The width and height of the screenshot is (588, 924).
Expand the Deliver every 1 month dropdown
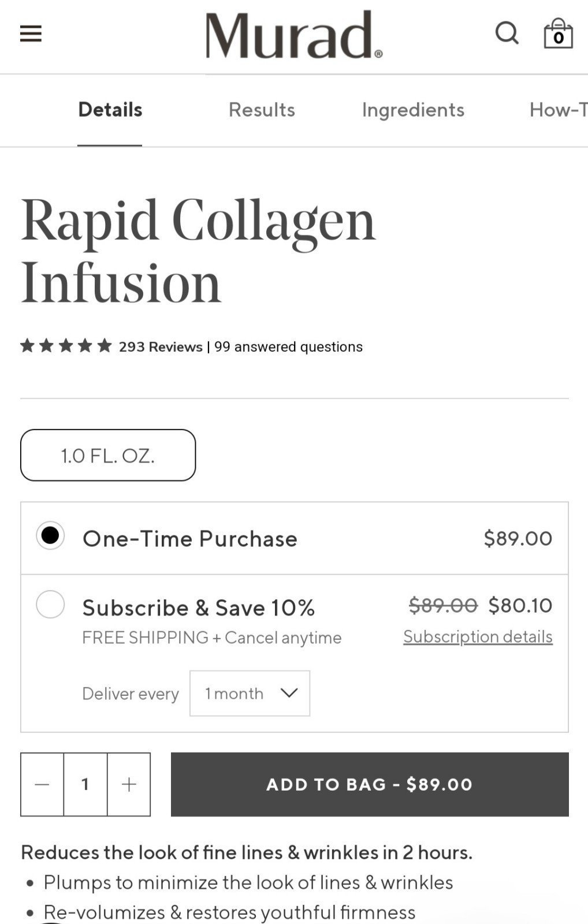pos(250,693)
